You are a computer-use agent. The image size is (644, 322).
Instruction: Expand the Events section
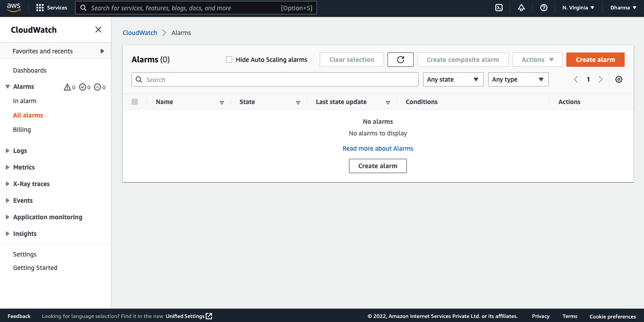click(x=8, y=200)
